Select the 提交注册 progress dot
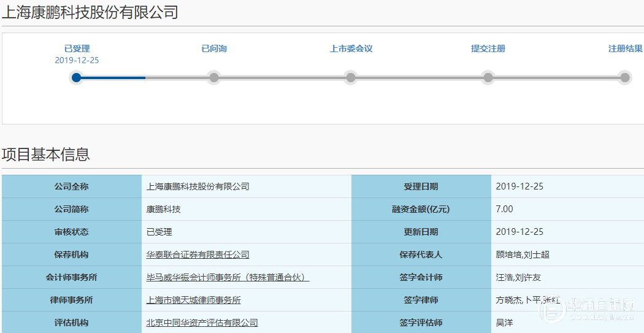 coord(488,78)
